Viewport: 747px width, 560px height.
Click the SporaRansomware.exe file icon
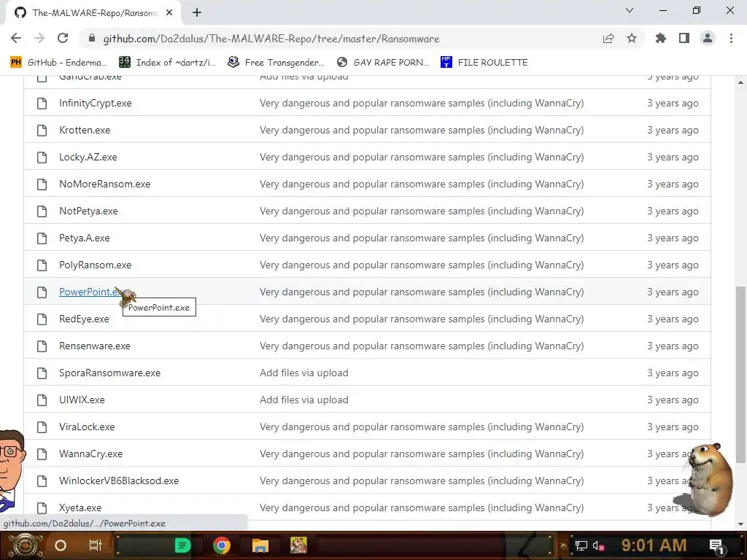pyautogui.click(x=42, y=373)
